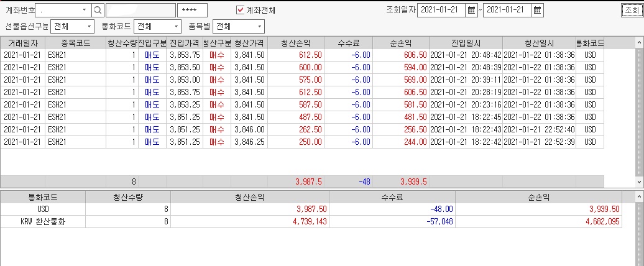Click the account search magnifier icon
Screen dimensions: 644x266
(x=98, y=10)
